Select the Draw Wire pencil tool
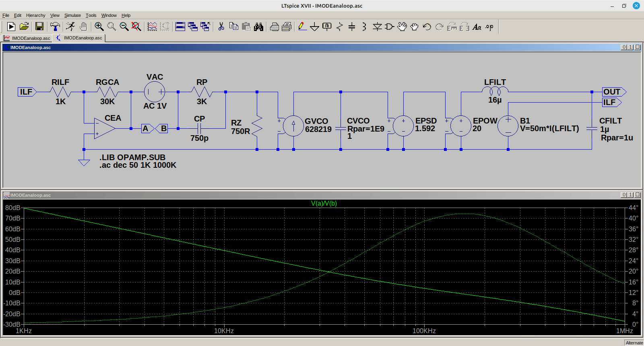Viewport: 644px width, 346px height. pos(302,27)
